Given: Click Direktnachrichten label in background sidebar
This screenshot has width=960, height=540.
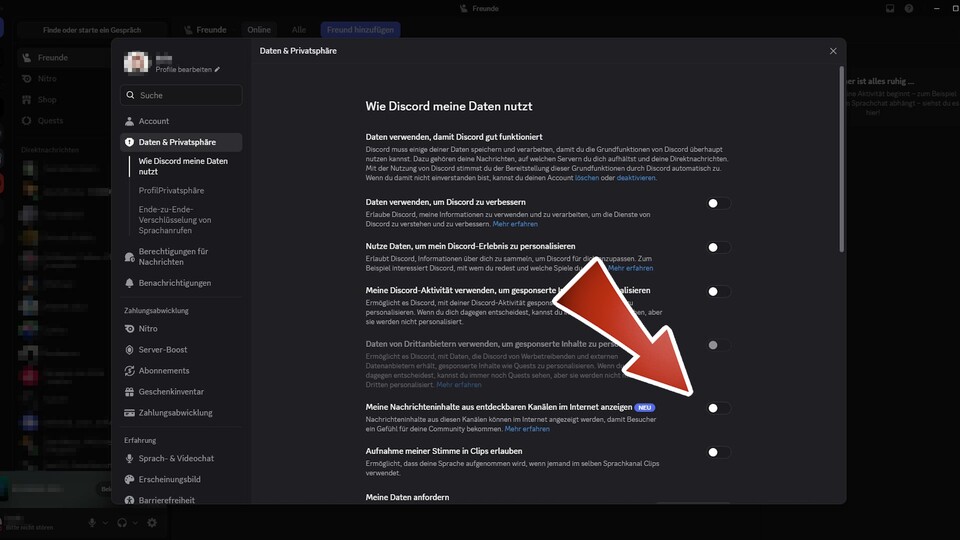Looking at the screenshot, I should [x=50, y=149].
